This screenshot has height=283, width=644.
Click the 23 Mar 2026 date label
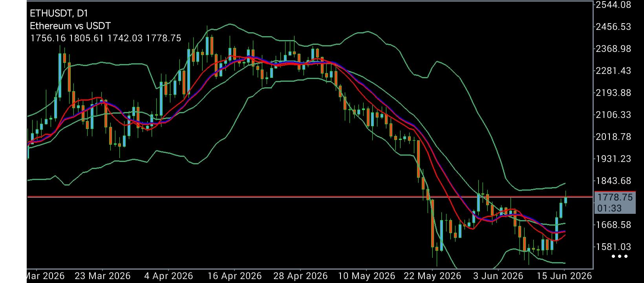102,276
